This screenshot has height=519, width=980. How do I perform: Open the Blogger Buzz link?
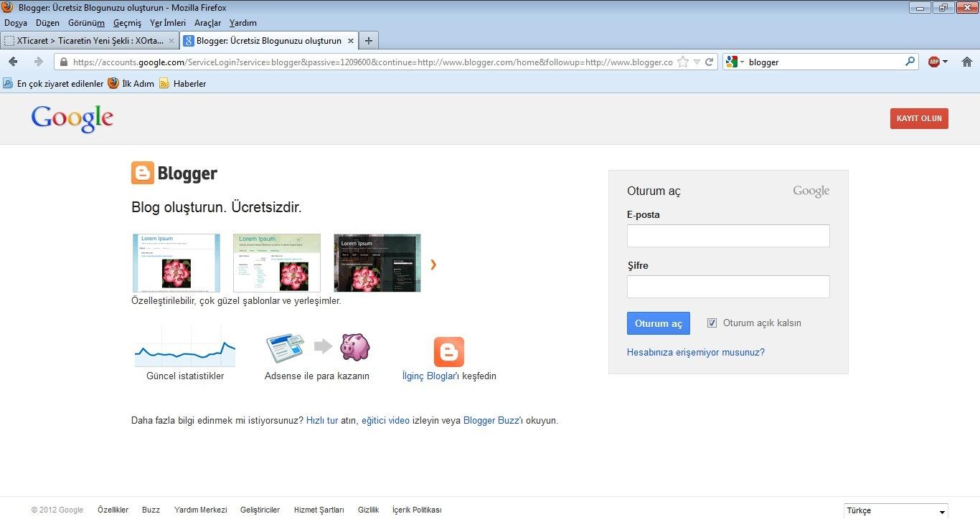pos(491,421)
